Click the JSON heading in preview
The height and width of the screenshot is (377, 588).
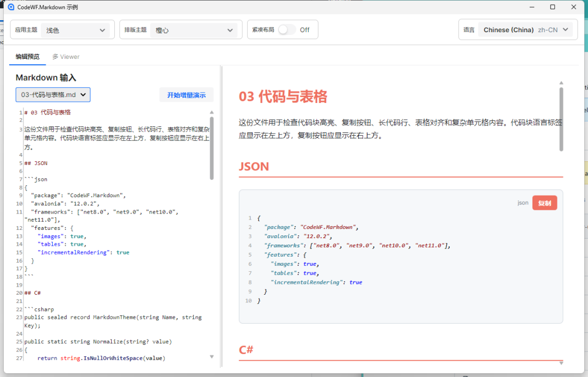254,167
